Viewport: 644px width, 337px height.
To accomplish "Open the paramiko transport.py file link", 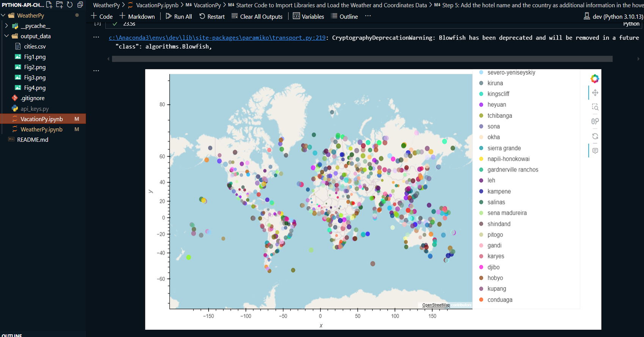I will pos(217,38).
